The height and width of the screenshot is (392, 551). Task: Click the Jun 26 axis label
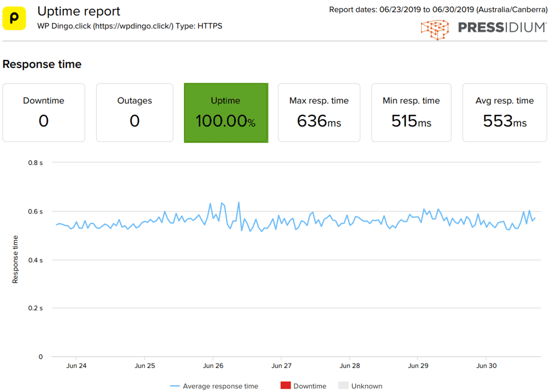pyautogui.click(x=213, y=366)
